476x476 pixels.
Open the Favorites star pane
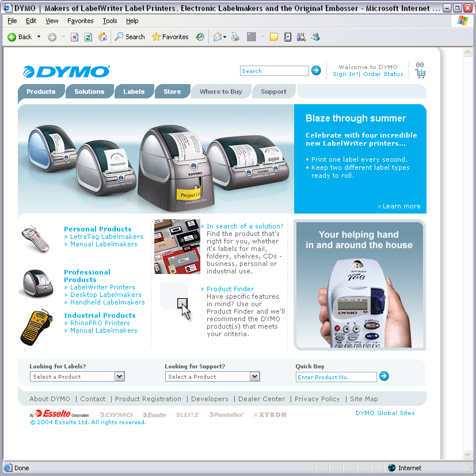[170, 37]
